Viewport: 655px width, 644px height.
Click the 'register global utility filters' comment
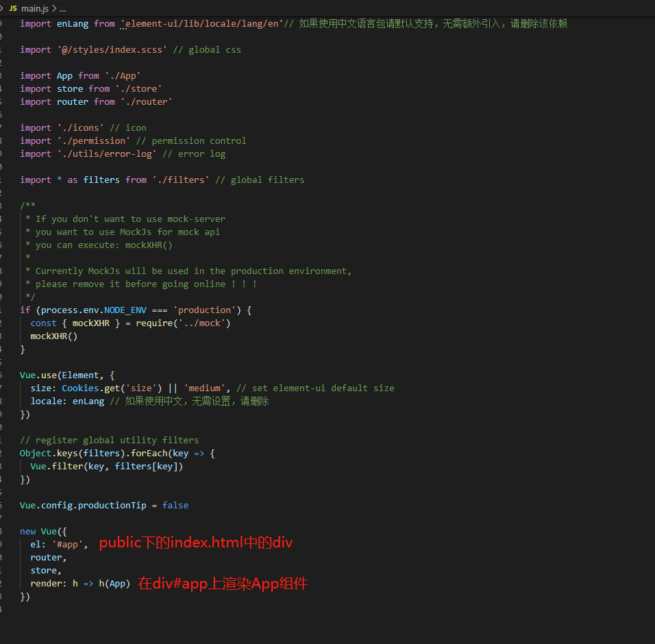110,441
